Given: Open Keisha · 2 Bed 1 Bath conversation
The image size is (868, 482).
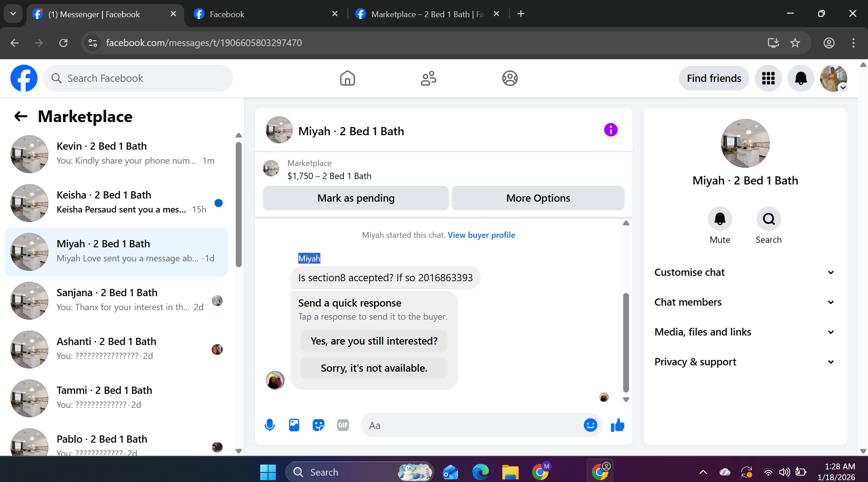Looking at the screenshot, I should pos(117,203).
